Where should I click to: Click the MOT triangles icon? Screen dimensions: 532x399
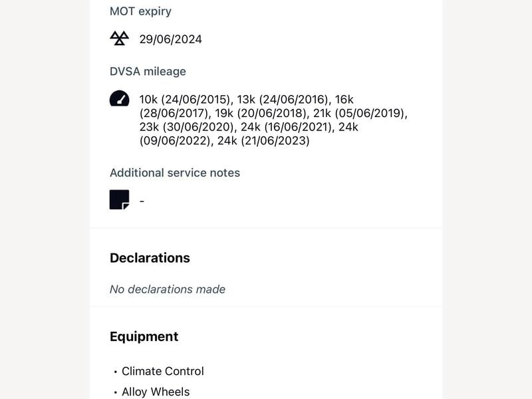(120, 39)
